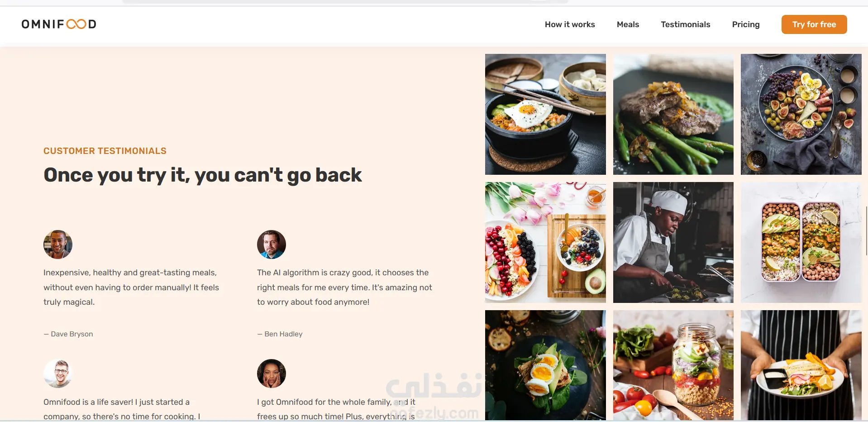868x422 pixels.
Task: Click the avatar of the man with glasses
Action: point(58,374)
